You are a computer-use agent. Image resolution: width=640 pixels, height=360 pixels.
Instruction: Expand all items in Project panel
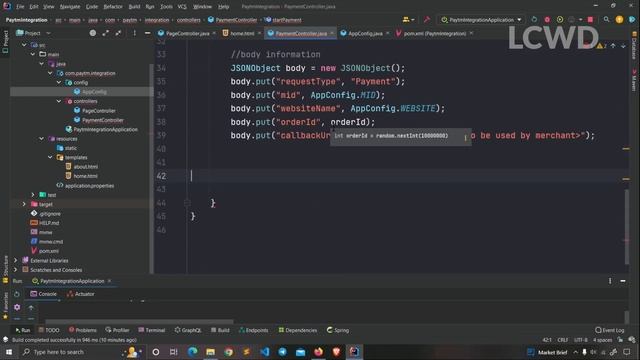tap(105, 33)
